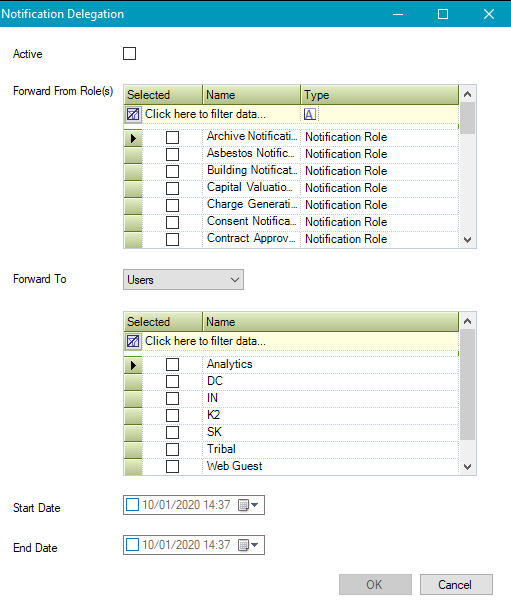The height and width of the screenshot is (614, 511).
Task: Sort roles by Name column header
Action: tap(251, 95)
